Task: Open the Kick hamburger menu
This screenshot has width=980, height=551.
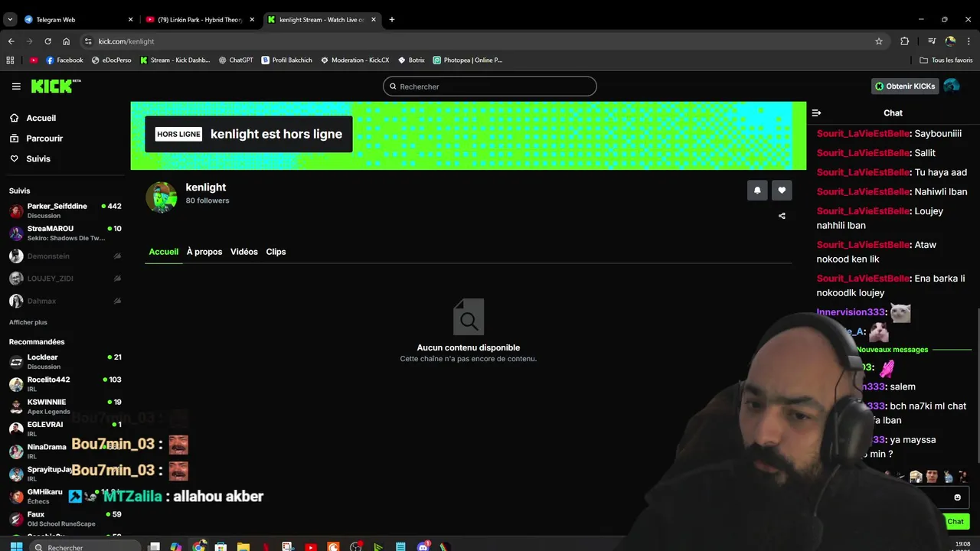Action: coord(16,86)
